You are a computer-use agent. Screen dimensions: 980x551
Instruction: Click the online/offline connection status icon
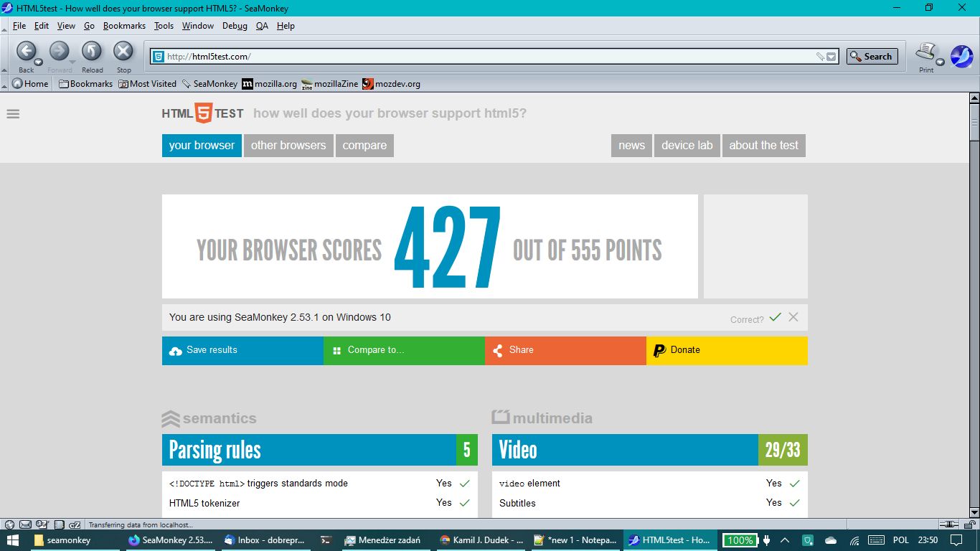(x=949, y=524)
